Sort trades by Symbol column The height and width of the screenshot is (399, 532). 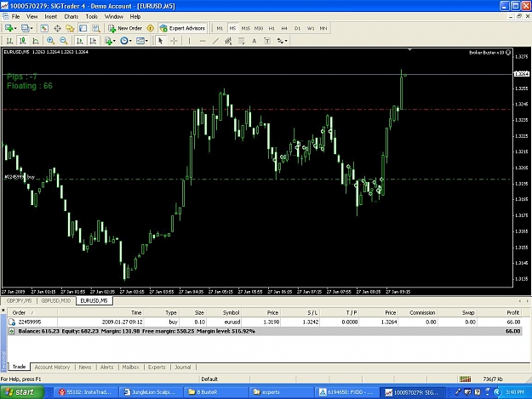231,312
